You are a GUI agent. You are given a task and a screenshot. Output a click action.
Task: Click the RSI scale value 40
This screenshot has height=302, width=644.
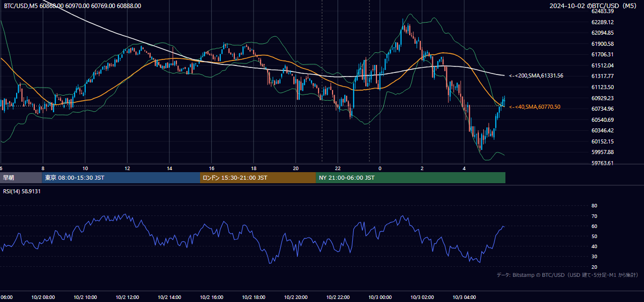pos(594,246)
